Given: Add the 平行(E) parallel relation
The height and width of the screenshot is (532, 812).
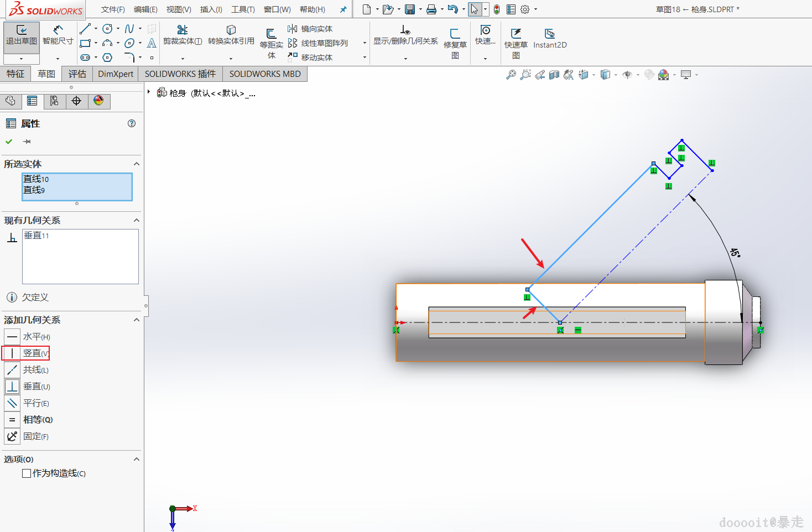Looking at the screenshot, I should tap(12, 403).
